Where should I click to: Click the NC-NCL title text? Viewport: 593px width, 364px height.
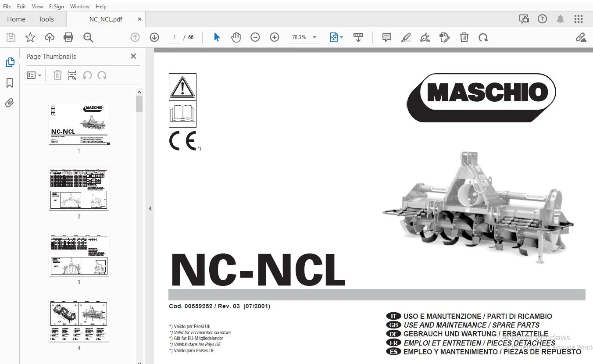[x=257, y=270]
